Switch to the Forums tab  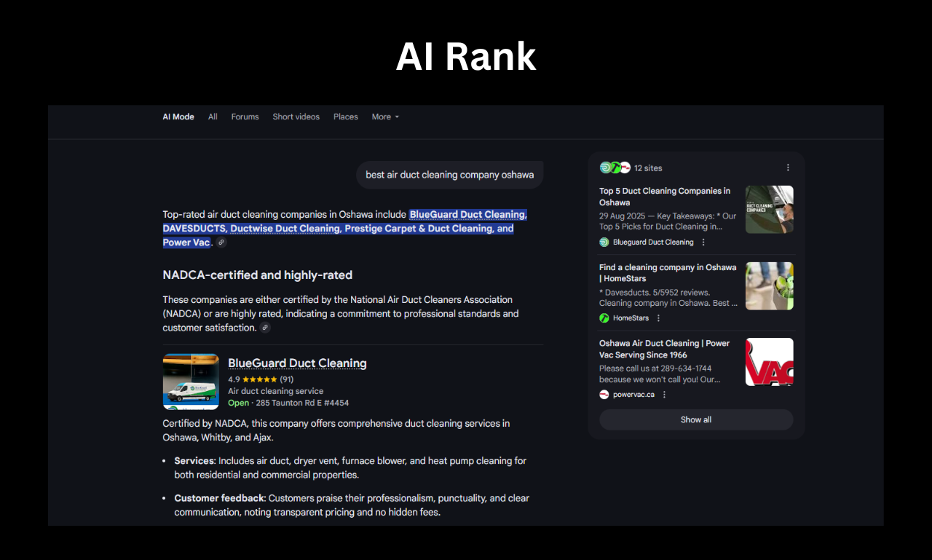245,117
